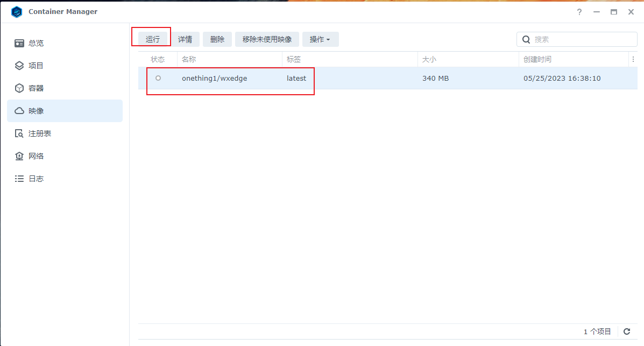The width and height of the screenshot is (644, 346).
Task: Minimize the Container Manager window
Action: [x=597, y=12]
